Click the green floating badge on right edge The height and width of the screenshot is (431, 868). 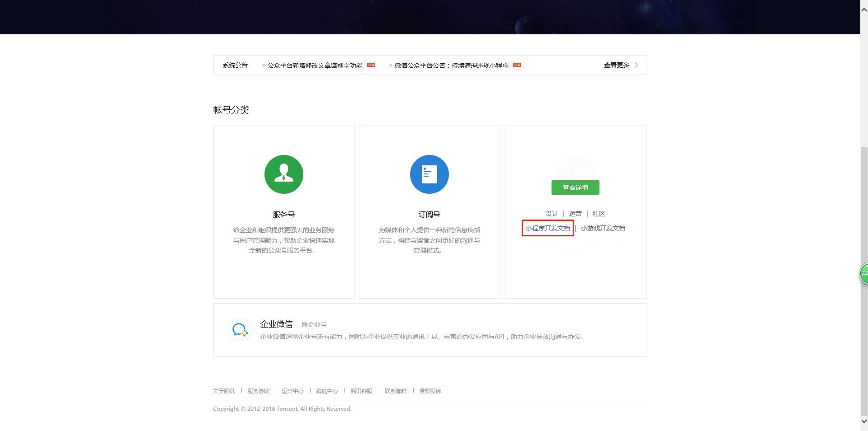(x=864, y=273)
